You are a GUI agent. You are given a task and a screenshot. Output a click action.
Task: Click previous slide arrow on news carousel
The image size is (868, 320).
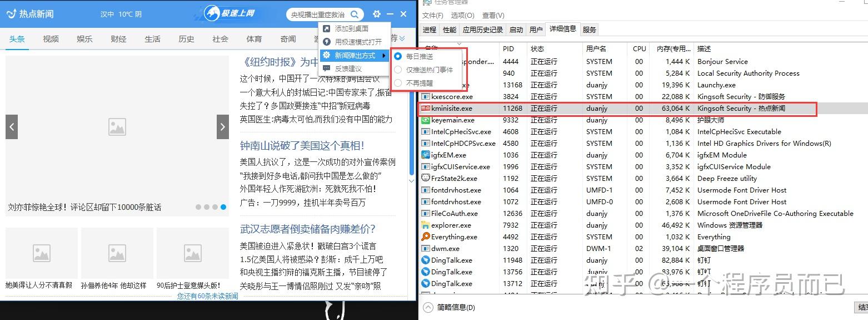pyautogui.click(x=12, y=127)
